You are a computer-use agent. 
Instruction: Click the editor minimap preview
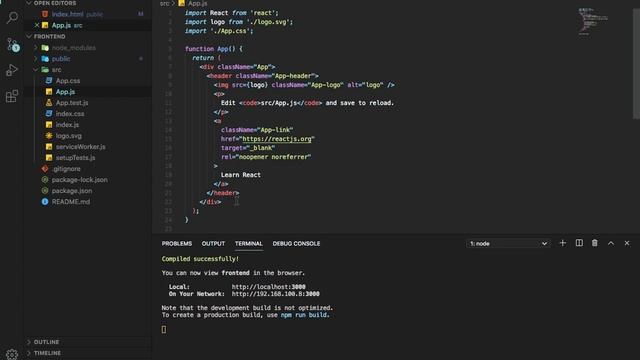593,21
